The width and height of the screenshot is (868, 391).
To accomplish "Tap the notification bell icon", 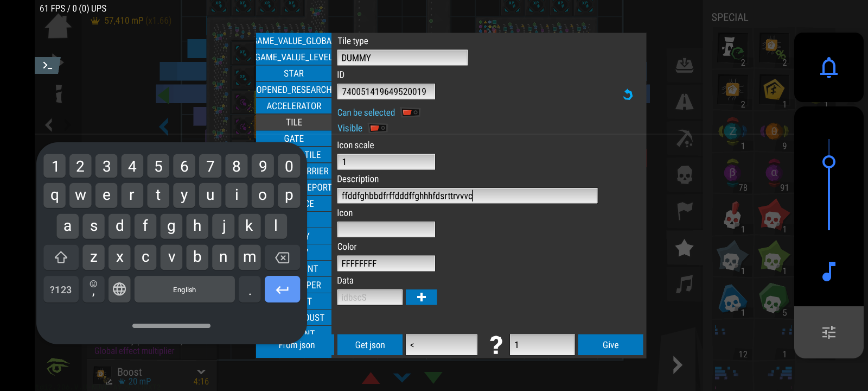I will pyautogui.click(x=828, y=68).
